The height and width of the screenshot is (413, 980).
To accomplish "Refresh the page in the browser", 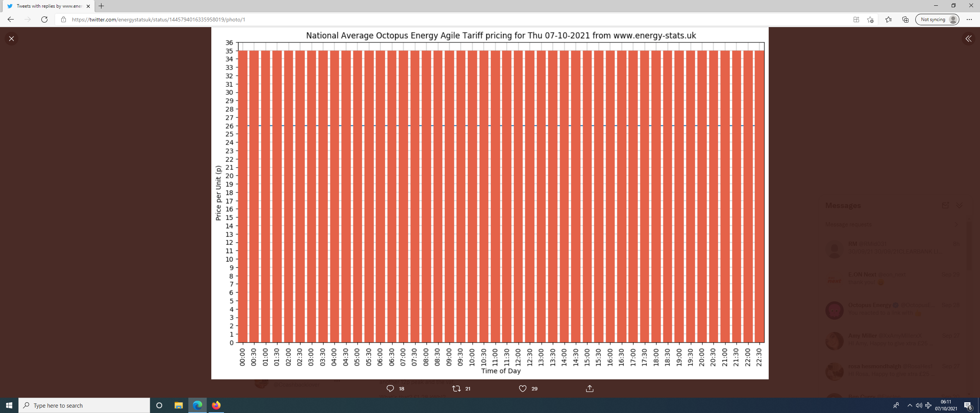I will point(44,20).
